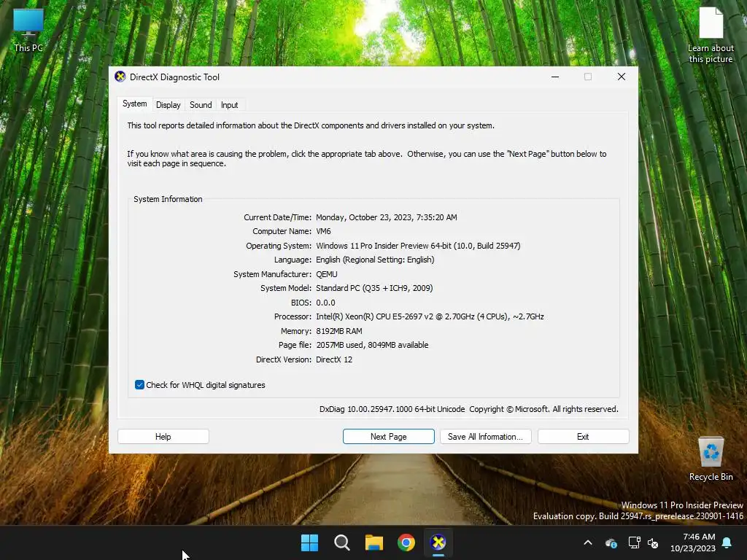The image size is (747, 560).
Task: Open the Display tab
Action: [169, 105]
